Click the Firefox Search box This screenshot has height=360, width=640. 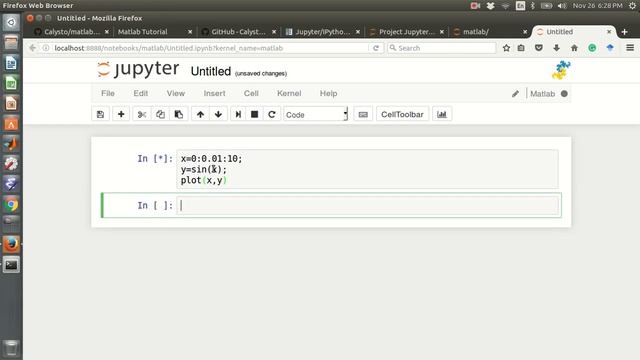pyautogui.click(x=442, y=48)
